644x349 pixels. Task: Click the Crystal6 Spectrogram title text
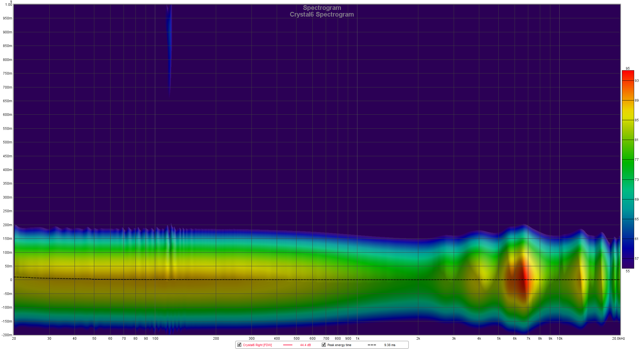pos(322,15)
